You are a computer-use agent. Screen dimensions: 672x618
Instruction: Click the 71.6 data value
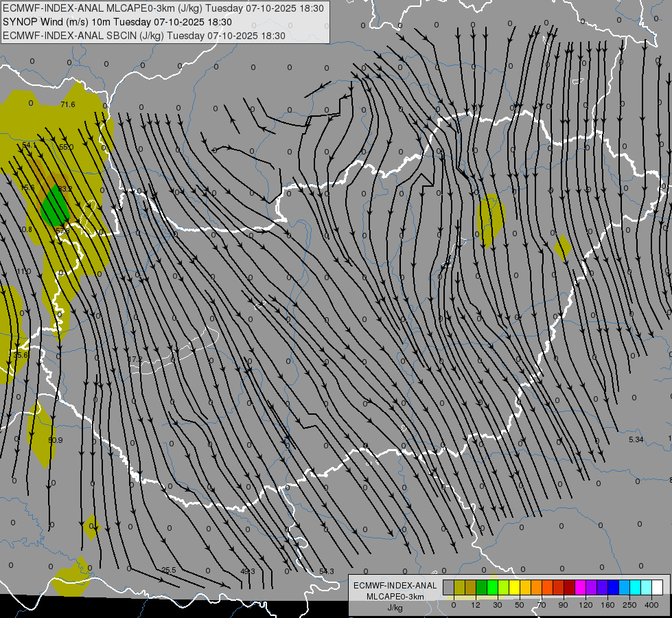[67, 104]
